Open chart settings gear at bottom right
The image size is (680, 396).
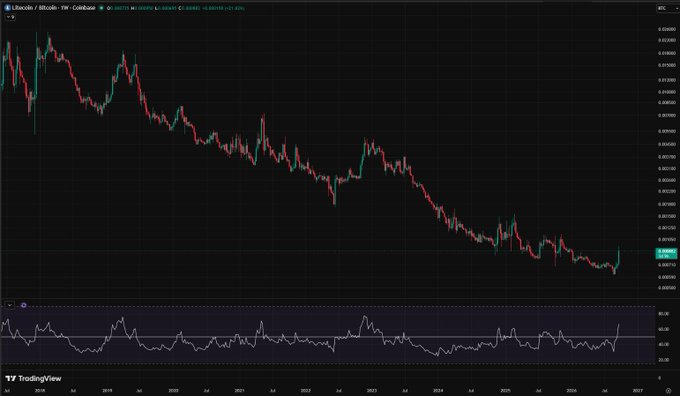pyautogui.click(x=668, y=391)
